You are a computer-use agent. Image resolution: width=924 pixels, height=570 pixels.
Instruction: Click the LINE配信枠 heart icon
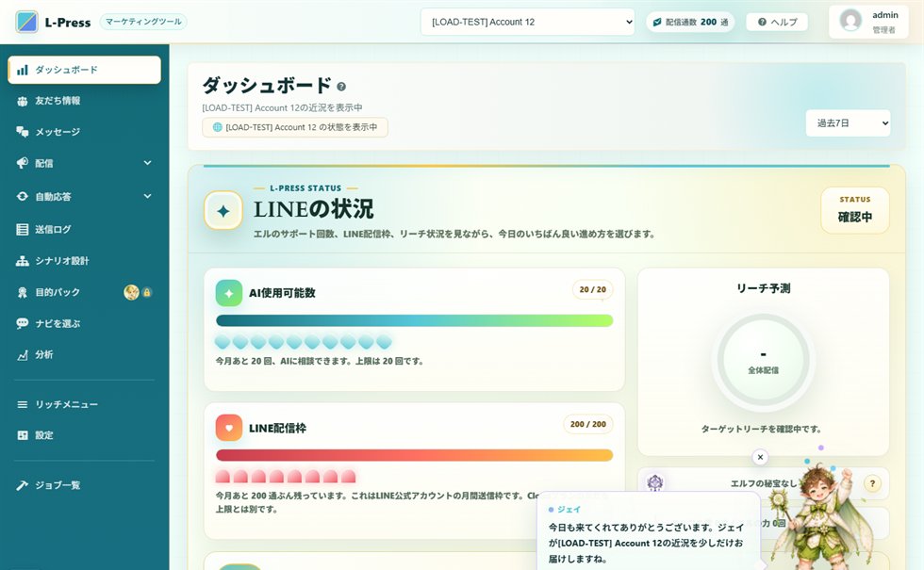(x=228, y=428)
